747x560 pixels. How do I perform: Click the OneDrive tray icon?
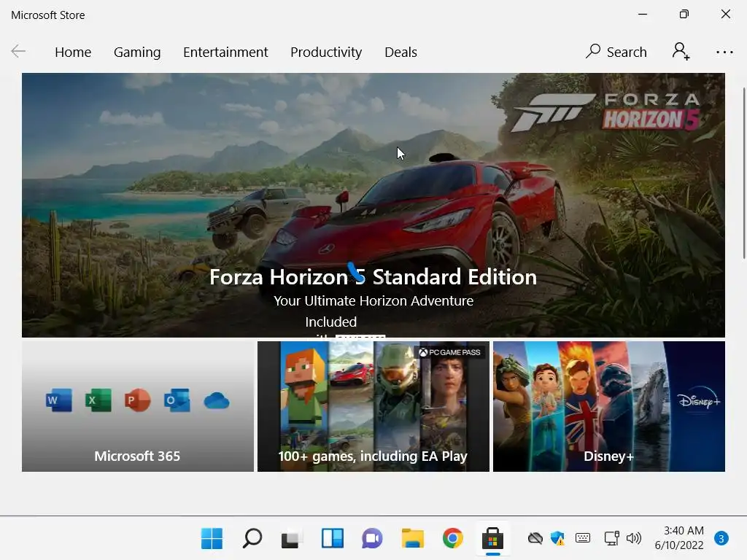click(x=535, y=538)
